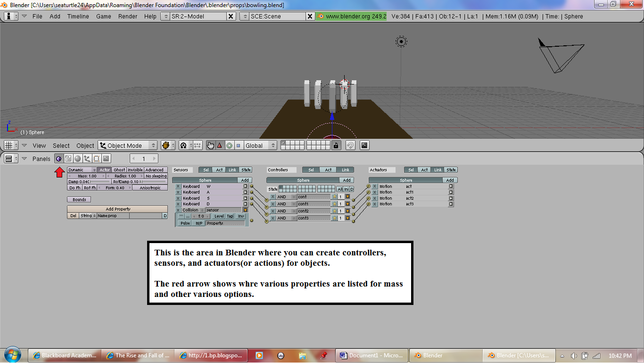The height and width of the screenshot is (363, 644).
Task: Toggle the render preview image icon
Action: [364, 145]
